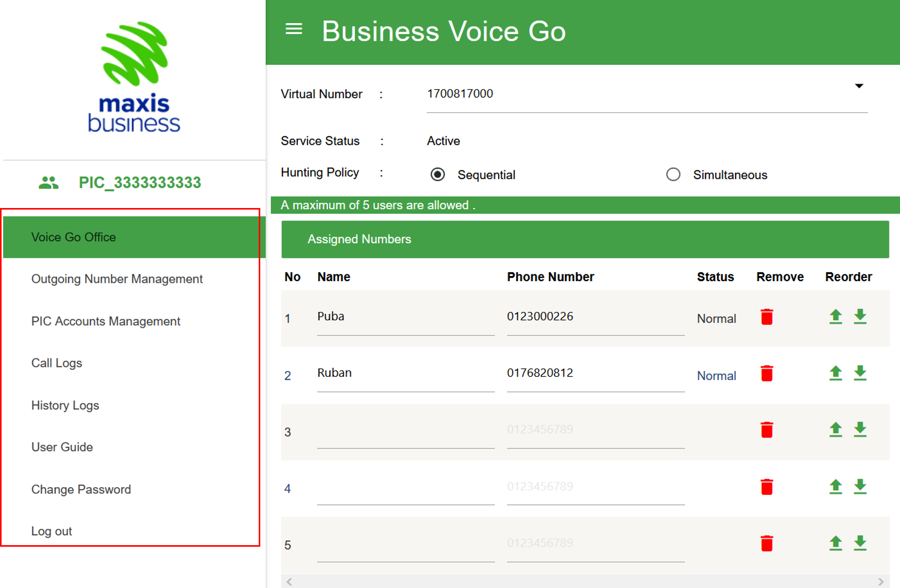Click the Phone Number column header
The height and width of the screenshot is (588, 900).
(550, 277)
